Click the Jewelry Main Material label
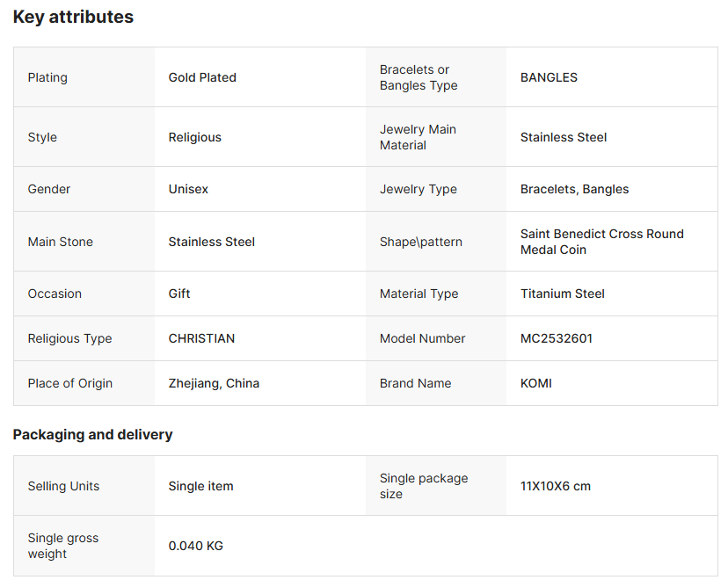Viewport: 728px width, 580px height. pyautogui.click(x=418, y=137)
